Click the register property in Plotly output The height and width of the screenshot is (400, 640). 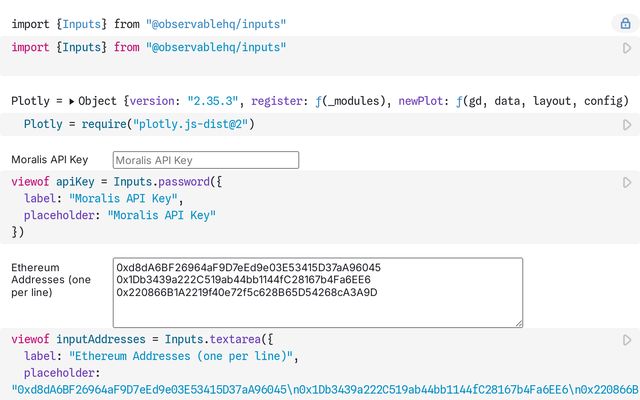pos(277,101)
